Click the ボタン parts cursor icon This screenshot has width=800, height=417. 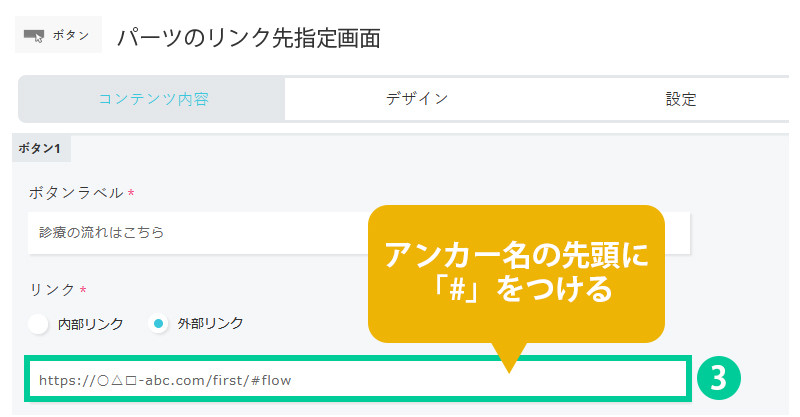35,35
